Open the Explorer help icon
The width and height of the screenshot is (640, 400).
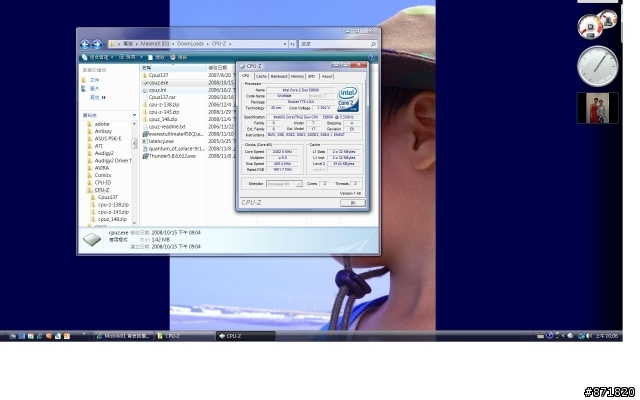click(x=371, y=58)
